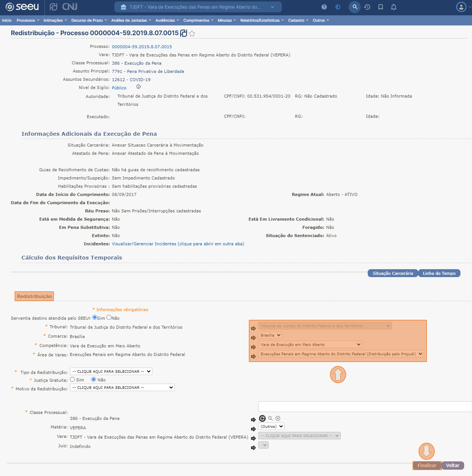Open the Relatórios/Estatísticas menu
The image size is (472, 476).
pyautogui.click(x=262, y=20)
